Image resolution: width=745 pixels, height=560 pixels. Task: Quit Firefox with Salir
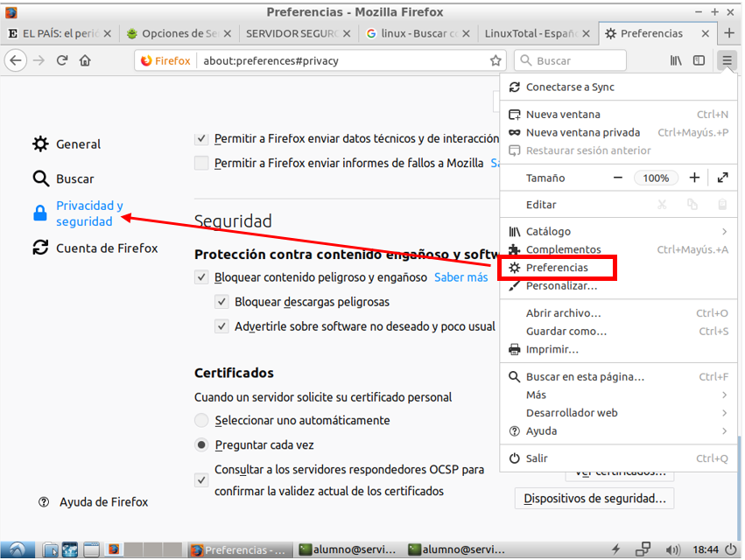618,458
